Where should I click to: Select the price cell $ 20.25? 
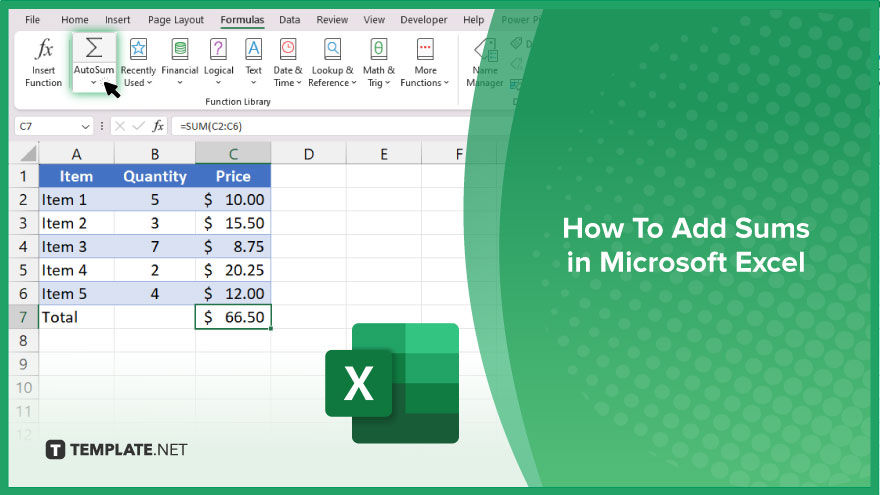point(233,271)
